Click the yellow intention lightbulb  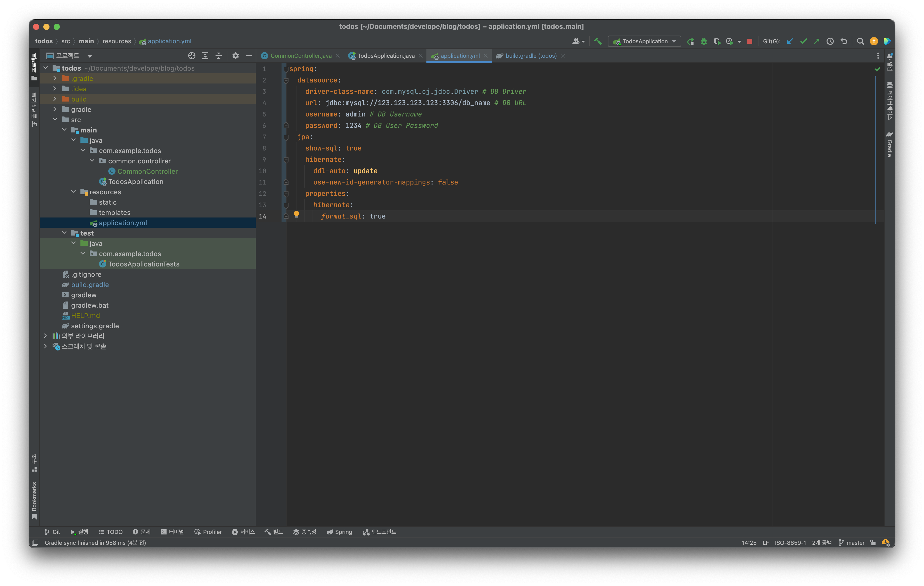point(296,214)
